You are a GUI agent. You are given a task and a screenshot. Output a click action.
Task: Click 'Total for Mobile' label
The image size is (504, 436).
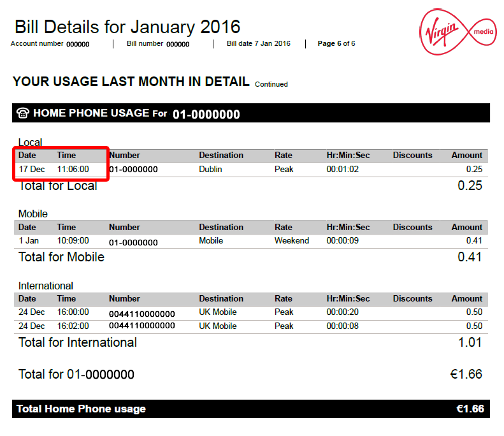coord(61,258)
